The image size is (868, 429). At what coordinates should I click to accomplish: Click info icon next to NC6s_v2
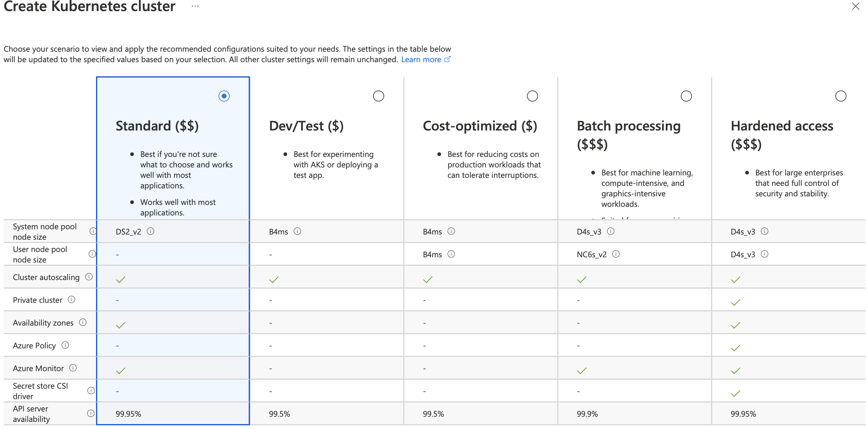(616, 254)
